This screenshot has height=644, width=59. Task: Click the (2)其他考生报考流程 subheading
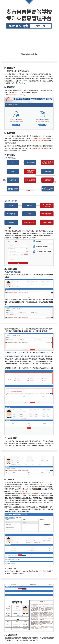(x=11, y=201)
